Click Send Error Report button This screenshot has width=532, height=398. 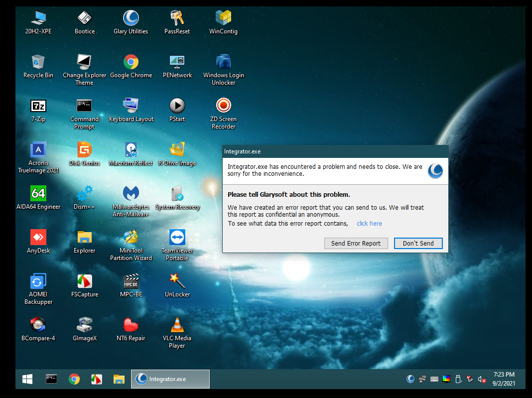pos(356,243)
